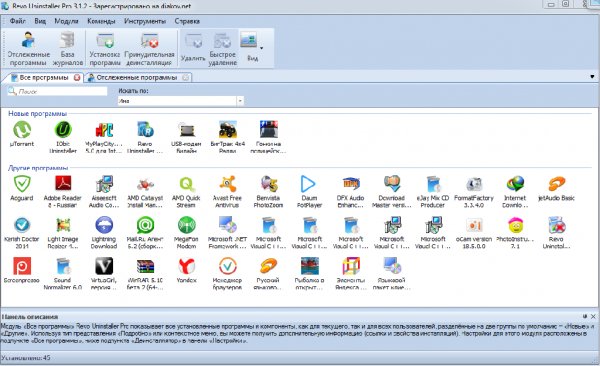The width and height of the screenshot is (600, 366).
Task: Select the Internet Download Manager icon
Action: coord(515,185)
